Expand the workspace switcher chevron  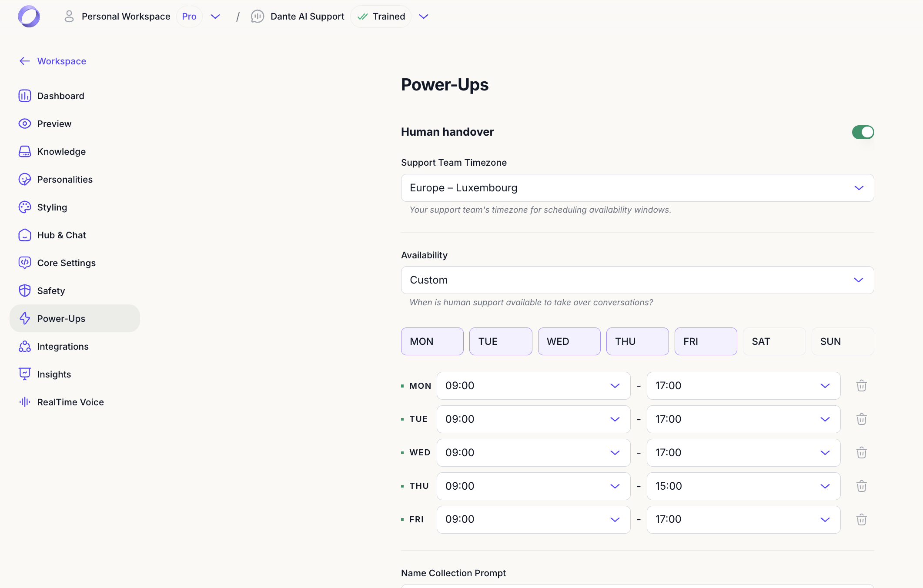215,17
